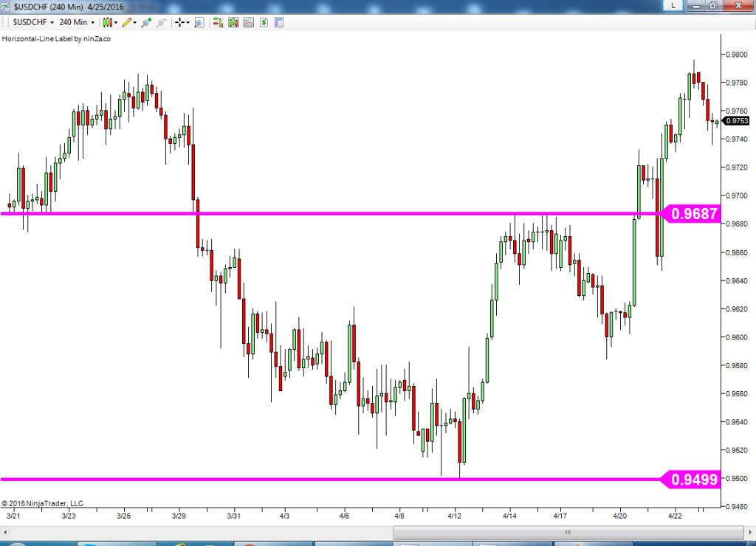Click the horizontal scrollbar thumb
This screenshot has height=546, width=756.
pos(568,533)
